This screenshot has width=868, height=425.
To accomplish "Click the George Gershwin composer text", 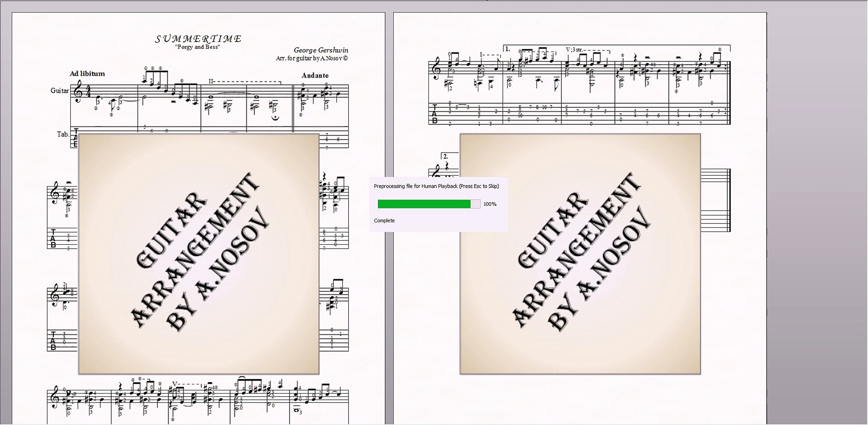I will (x=321, y=50).
